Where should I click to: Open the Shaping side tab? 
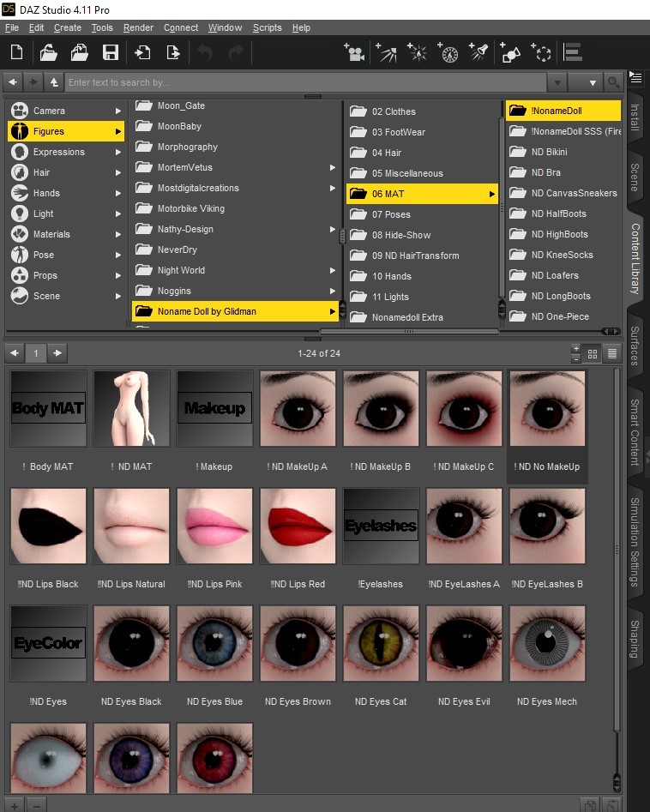[x=635, y=639]
